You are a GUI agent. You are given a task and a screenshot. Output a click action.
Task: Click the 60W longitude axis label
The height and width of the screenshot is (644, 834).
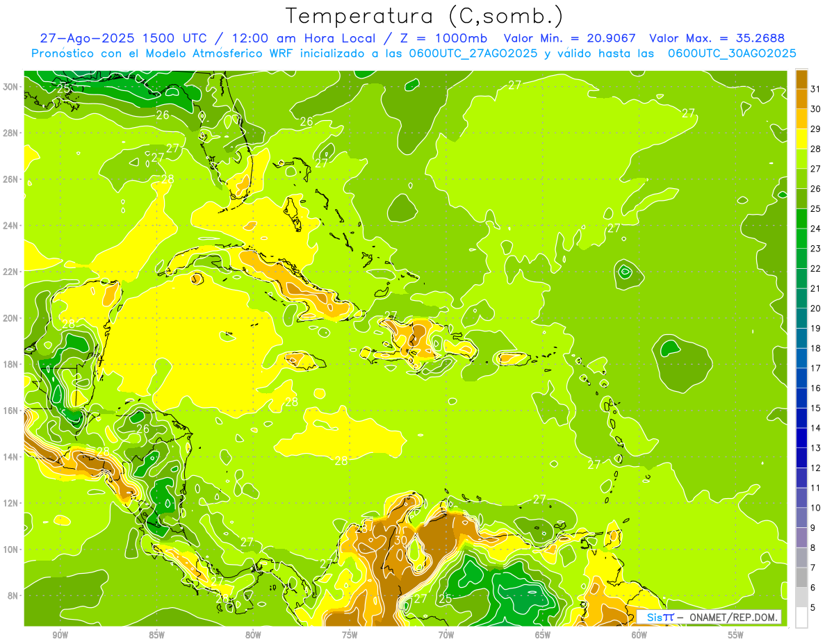(639, 635)
